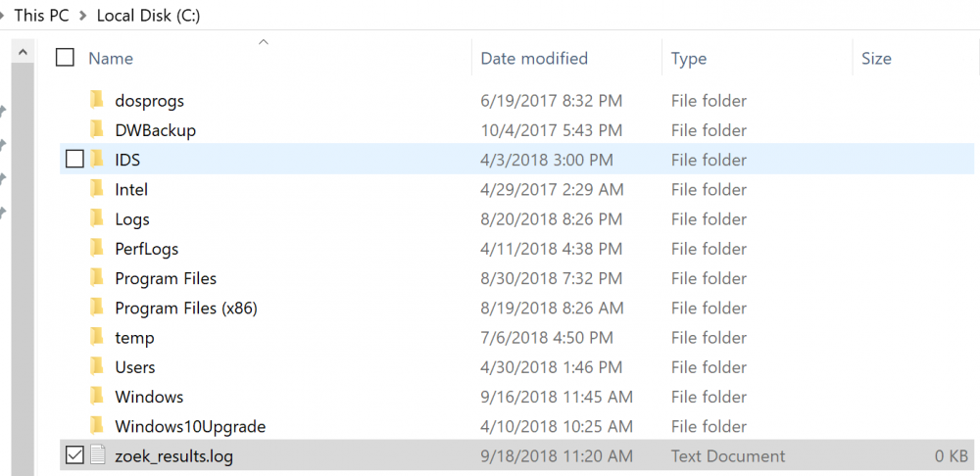Viewport: 980px width, 476px height.
Task: Click the navigation pane scroll up arrow
Action: click(x=23, y=53)
